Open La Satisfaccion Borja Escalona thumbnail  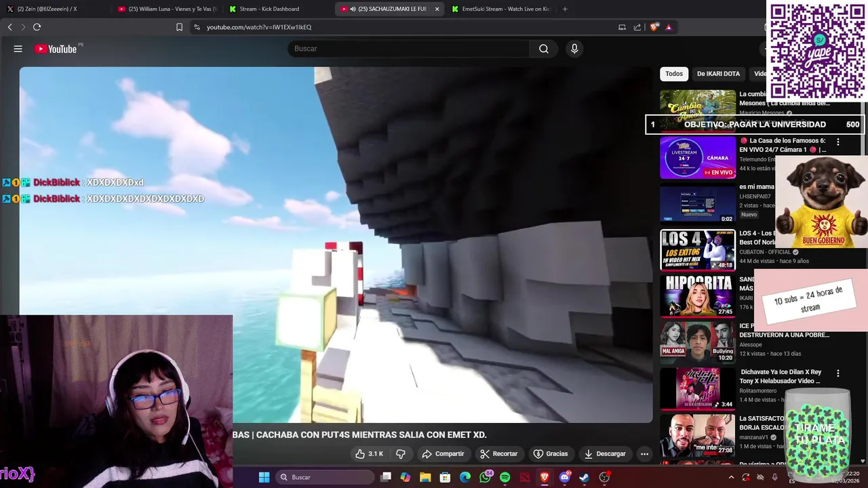[698, 435]
